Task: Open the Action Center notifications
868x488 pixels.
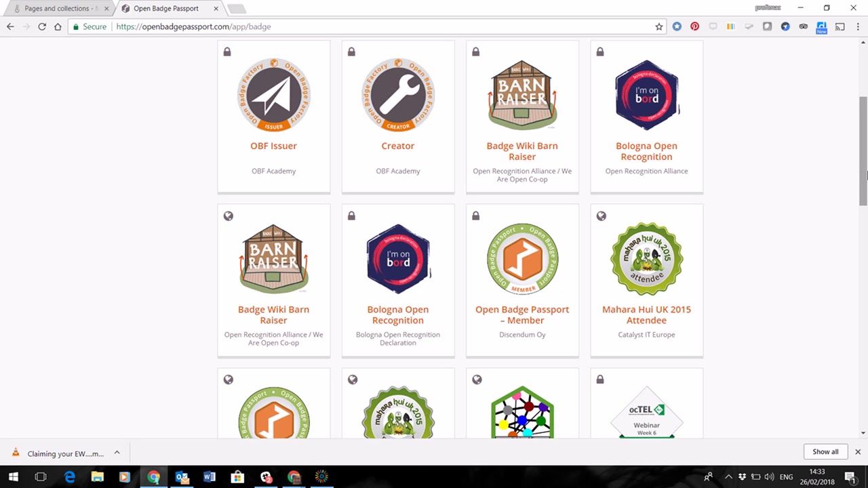Action: tap(850, 477)
